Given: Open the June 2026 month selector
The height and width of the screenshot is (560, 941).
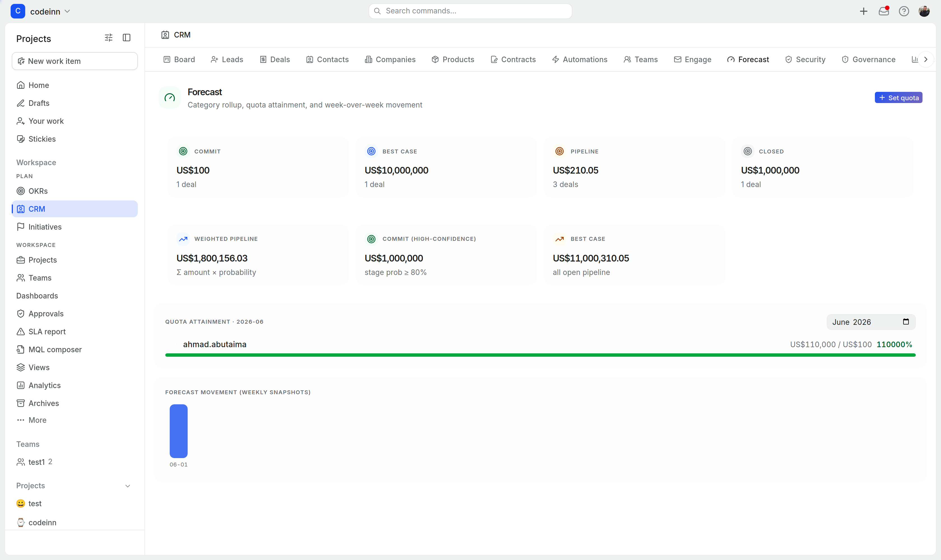Looking at the screenshot, I should point(871,322).
